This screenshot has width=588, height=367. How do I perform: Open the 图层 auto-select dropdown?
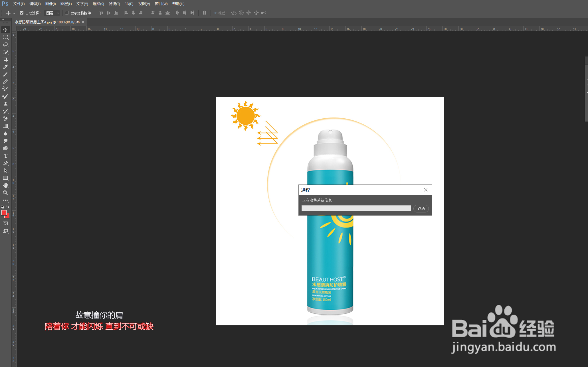click(x=52, y=13)
